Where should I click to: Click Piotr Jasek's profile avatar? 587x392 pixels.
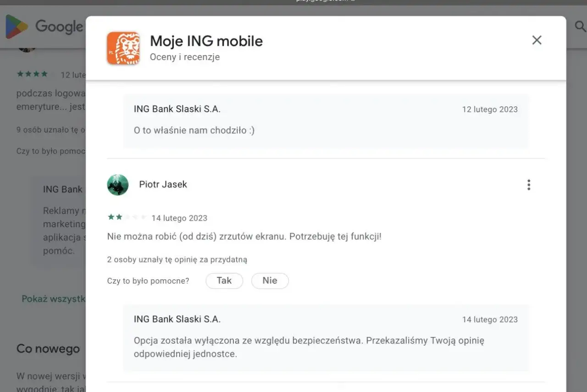pos(118,185)
